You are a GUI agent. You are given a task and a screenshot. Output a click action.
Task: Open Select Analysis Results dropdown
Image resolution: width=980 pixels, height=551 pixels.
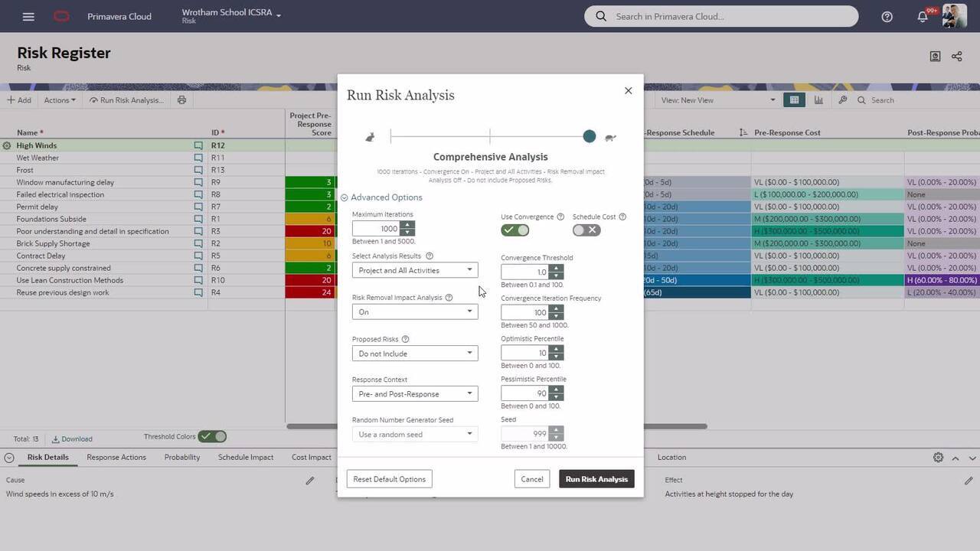tap(414, 270)
